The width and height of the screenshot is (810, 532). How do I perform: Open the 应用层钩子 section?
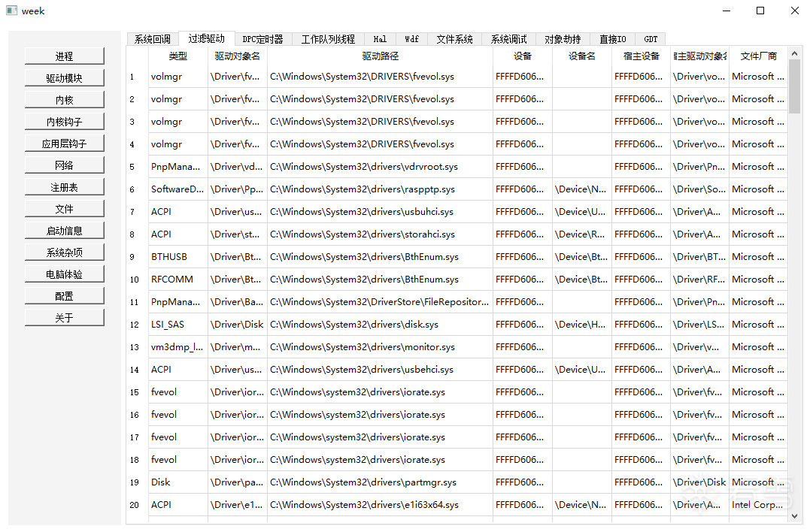point(64,144)
